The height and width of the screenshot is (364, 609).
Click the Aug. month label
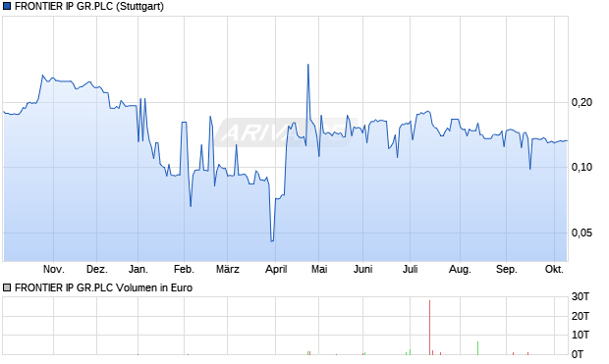pyautogui.click(x=460, y=269)
